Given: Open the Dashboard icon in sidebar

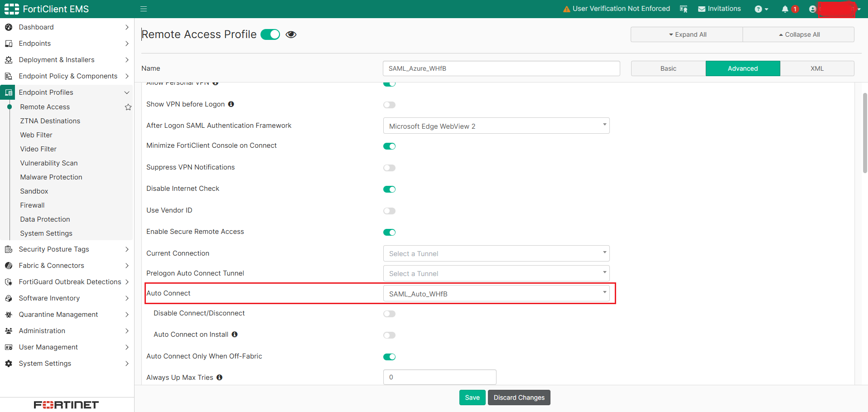Looking at the screenshot, I should click(x=8, y=27).
